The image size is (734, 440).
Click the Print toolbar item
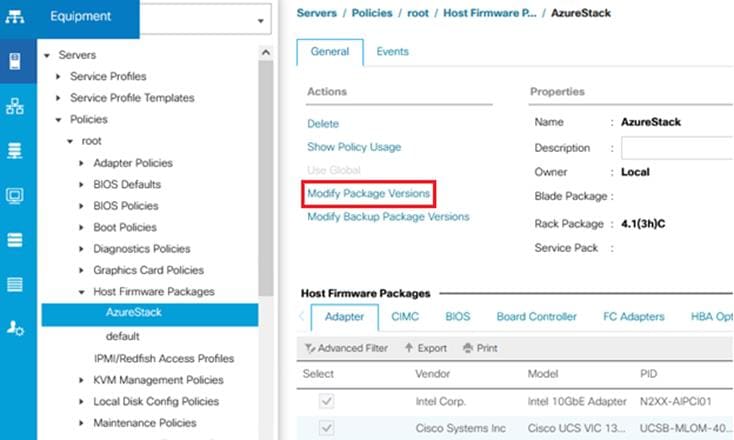point(480,348)
